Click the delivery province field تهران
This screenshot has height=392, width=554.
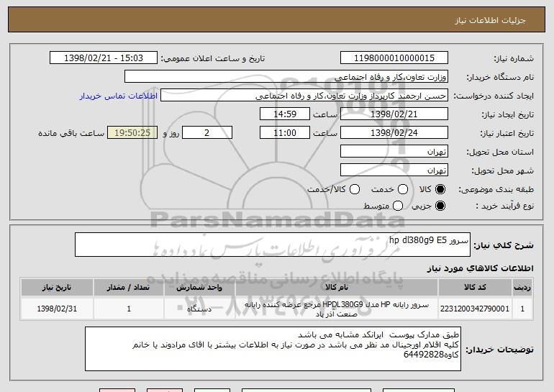pyautogui.click(x=394, y=152)
